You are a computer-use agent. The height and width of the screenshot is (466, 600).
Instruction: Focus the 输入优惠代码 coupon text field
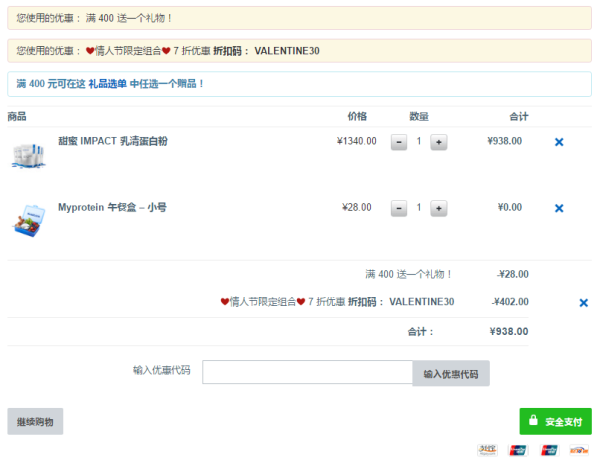[307, 373]
